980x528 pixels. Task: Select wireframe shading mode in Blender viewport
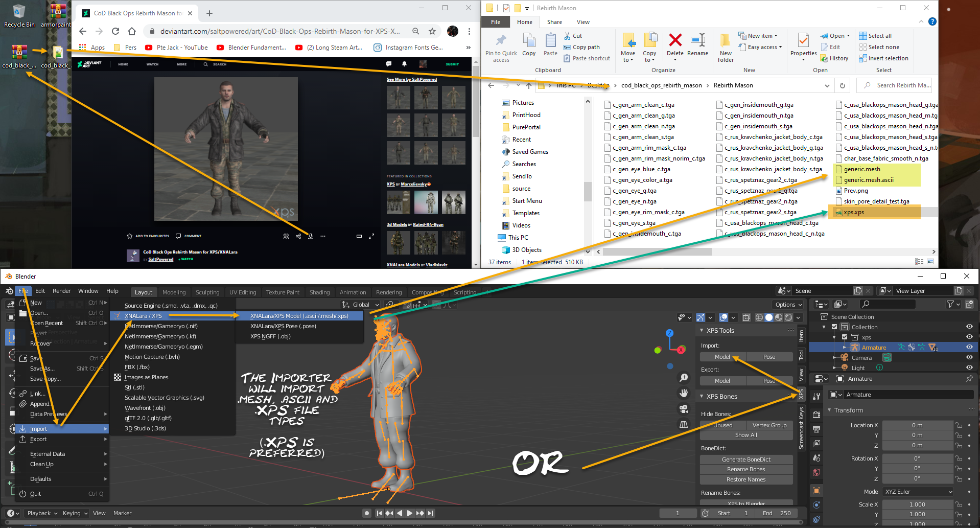[759, 317]
